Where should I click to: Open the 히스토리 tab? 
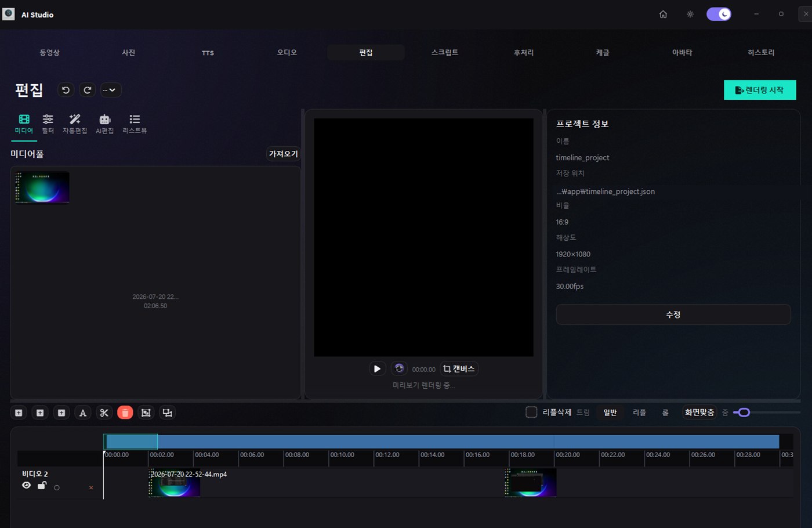point(761,53)
